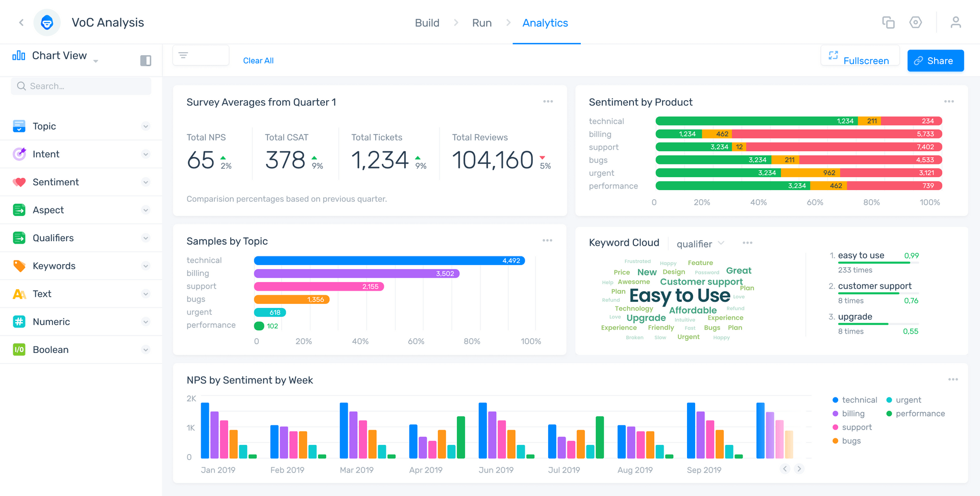
Task: Toggle the technical series in NPS legend
Action: click(854, 400)
